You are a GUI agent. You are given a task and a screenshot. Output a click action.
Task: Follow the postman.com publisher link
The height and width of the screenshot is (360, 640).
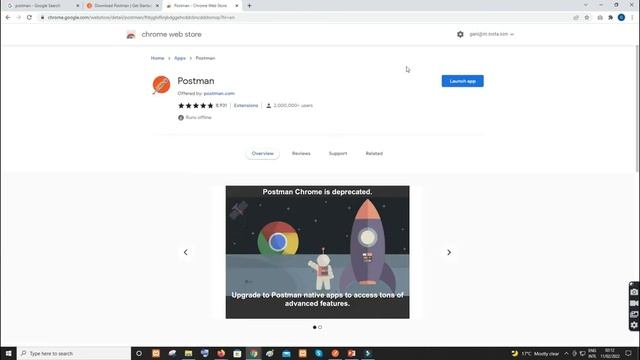(x=219, y=93)
